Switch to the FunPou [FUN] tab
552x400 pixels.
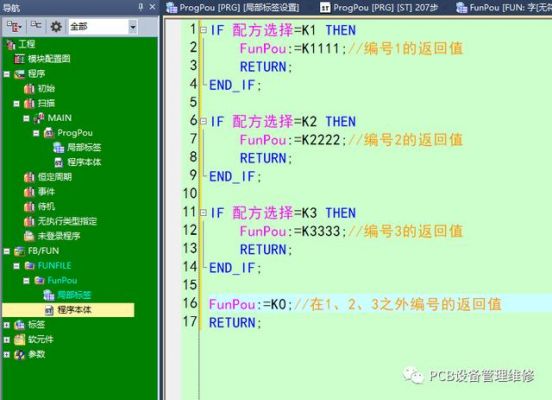pyautogui.click(x=503, y=7)
